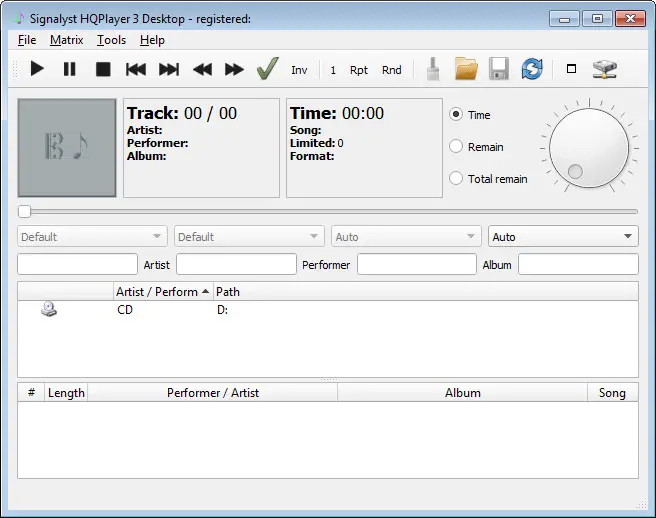Viewport: 656px width, 518px height.
Task: Rewind the current track
Action: point(202,69)
